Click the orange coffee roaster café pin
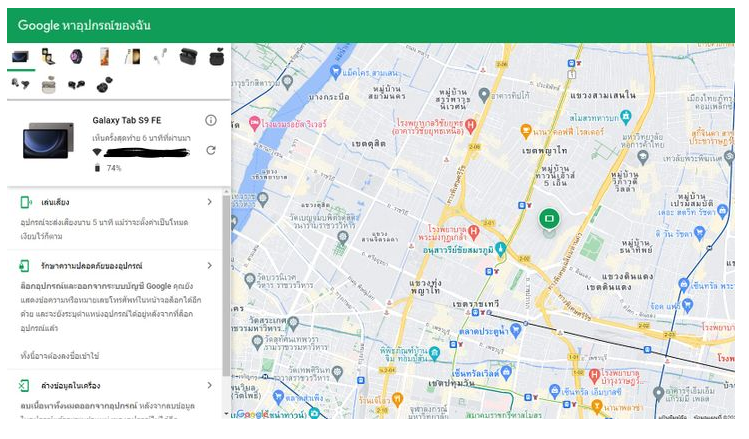The width and height of the screenshot is (749, 439). coord(526,131)
